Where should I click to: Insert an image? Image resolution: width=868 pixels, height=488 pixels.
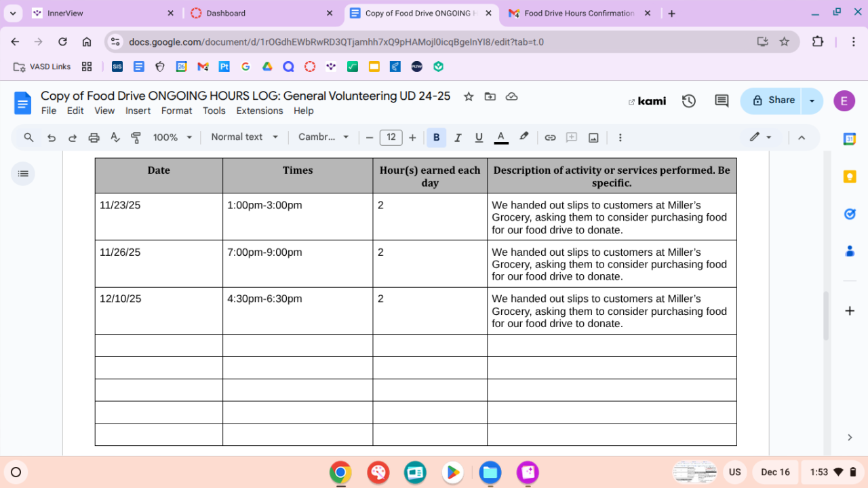(x=593, y=138)
